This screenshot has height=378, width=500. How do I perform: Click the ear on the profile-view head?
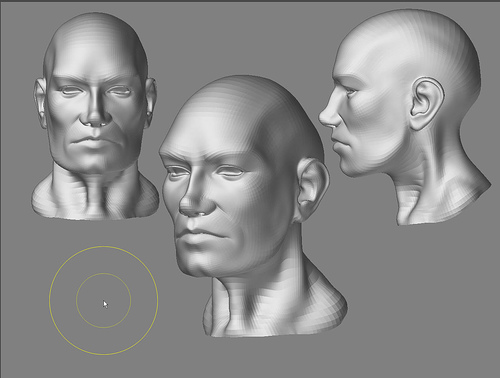click(427, 103)
